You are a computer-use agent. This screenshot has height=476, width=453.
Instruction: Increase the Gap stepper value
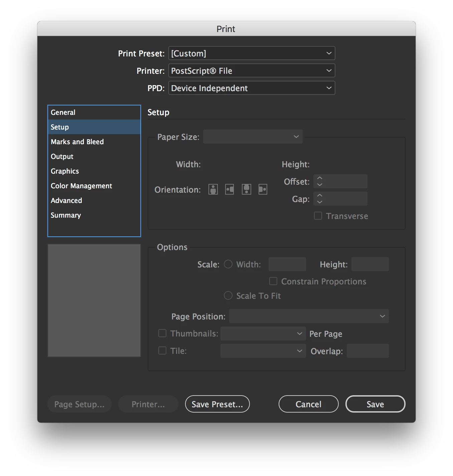pos(320,195)
